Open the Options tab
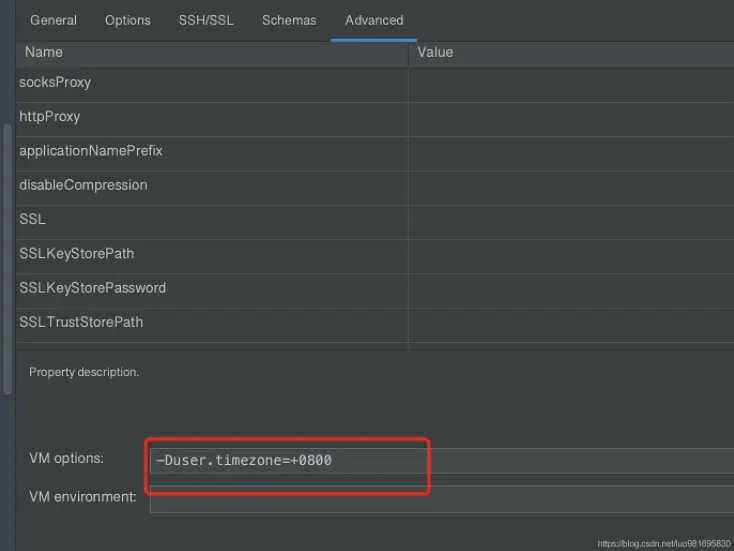The width and height of the screenshot is (734, 551). [128, 20]
